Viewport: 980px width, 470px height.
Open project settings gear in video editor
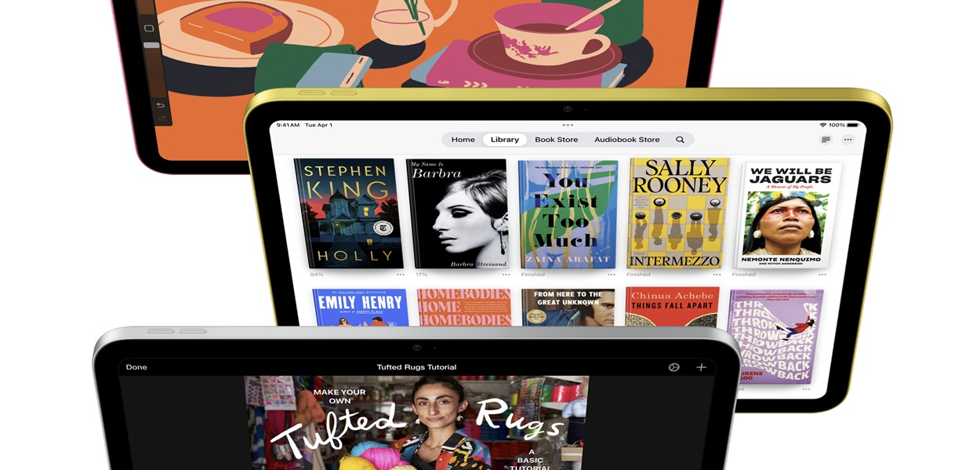click(x=673, y=367)
